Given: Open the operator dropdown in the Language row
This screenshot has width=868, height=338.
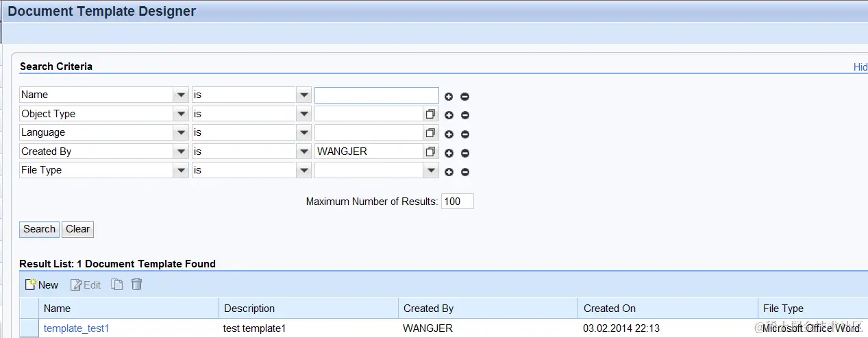Looking at the screenshot, I should coord(303,132).
